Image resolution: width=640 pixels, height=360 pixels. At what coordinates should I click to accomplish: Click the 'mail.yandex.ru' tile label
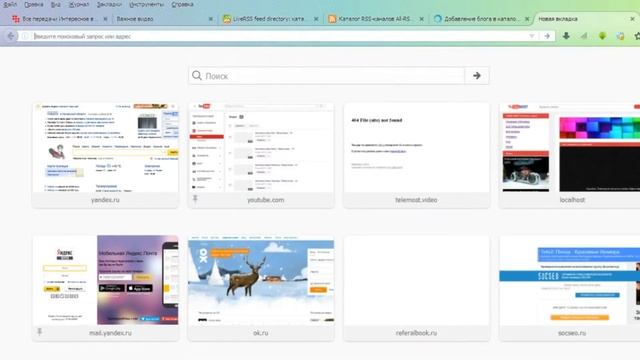110,333
